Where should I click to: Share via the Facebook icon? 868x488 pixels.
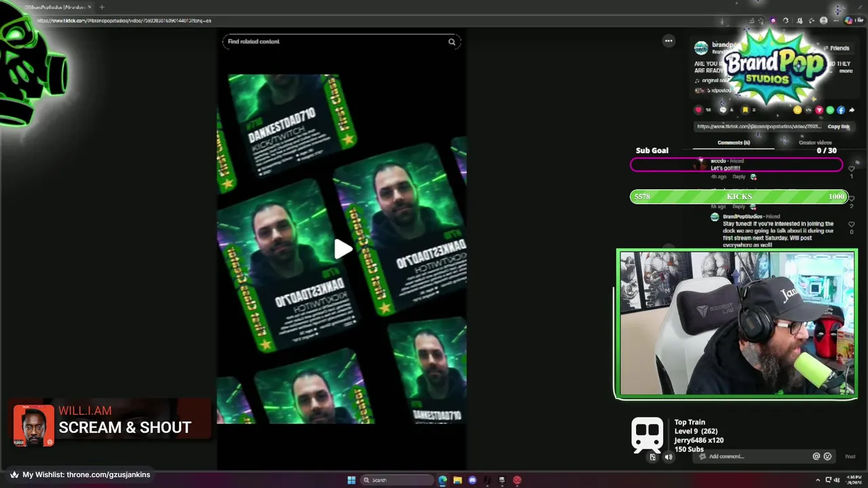click(841, 110)
